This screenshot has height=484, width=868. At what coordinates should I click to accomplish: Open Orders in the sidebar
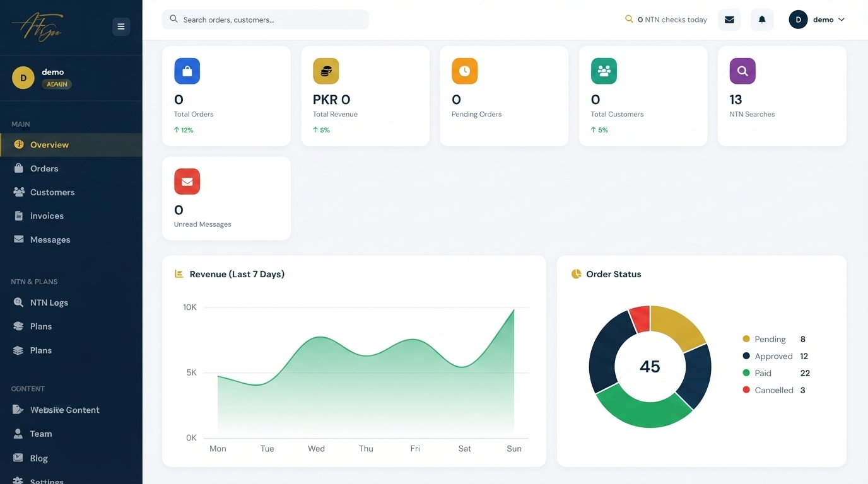click(x=71, y=169)
